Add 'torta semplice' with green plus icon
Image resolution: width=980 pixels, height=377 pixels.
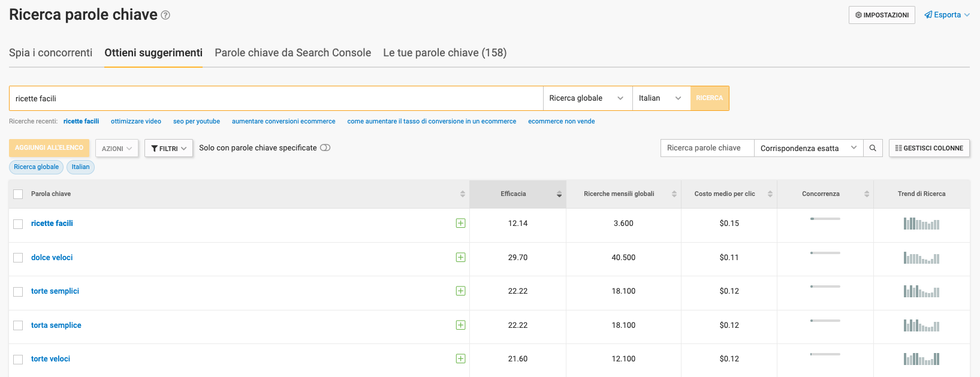(x=460, y=325)
